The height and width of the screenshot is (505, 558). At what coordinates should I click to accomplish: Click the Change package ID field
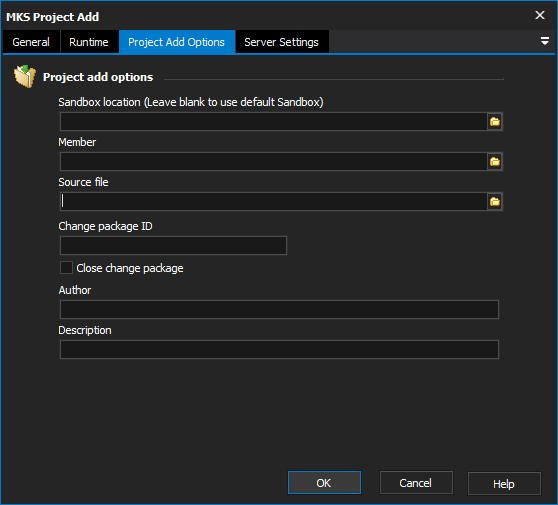[x=173, y=246]
